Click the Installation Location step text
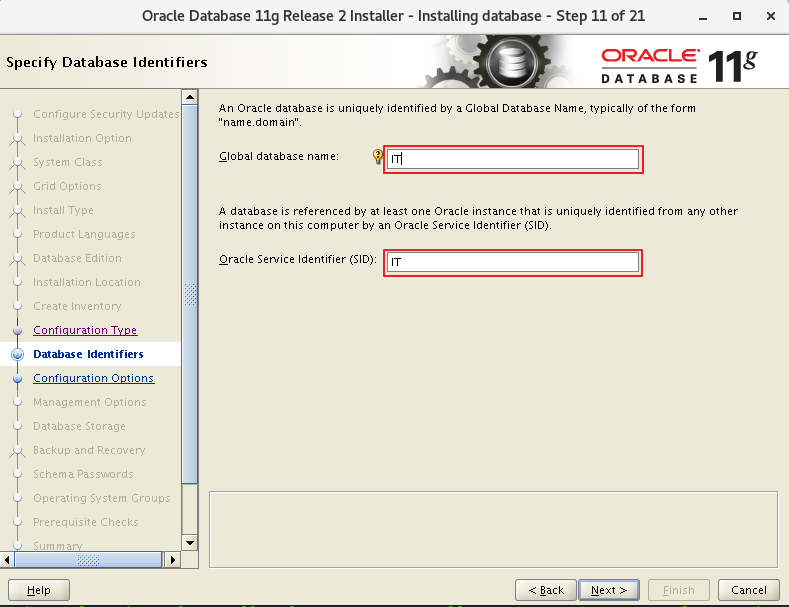This screenshot has height=607, width=789. tap(87, 282)
